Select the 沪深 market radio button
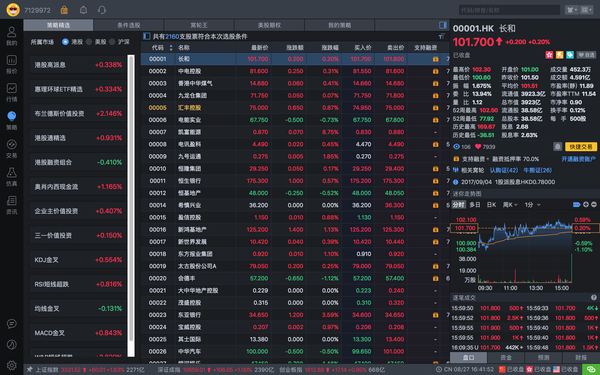The height and width of the screenshot is (375, 600). point(112,42)
